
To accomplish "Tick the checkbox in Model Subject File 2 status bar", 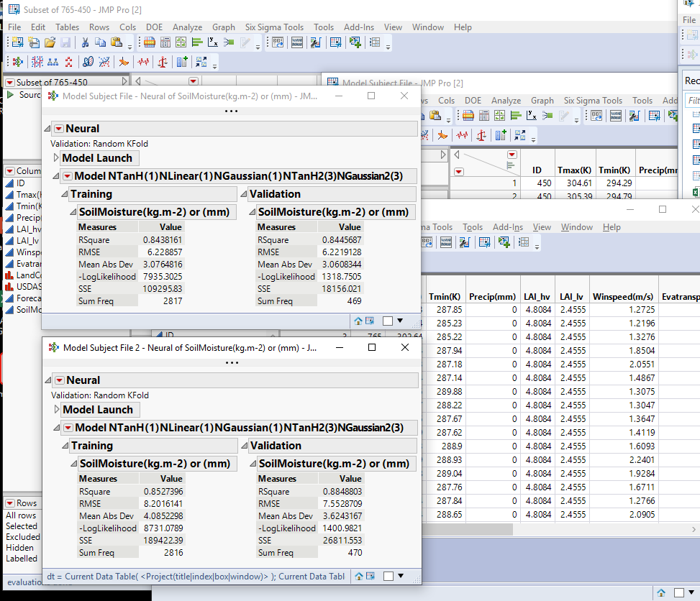I will [388, 576].
